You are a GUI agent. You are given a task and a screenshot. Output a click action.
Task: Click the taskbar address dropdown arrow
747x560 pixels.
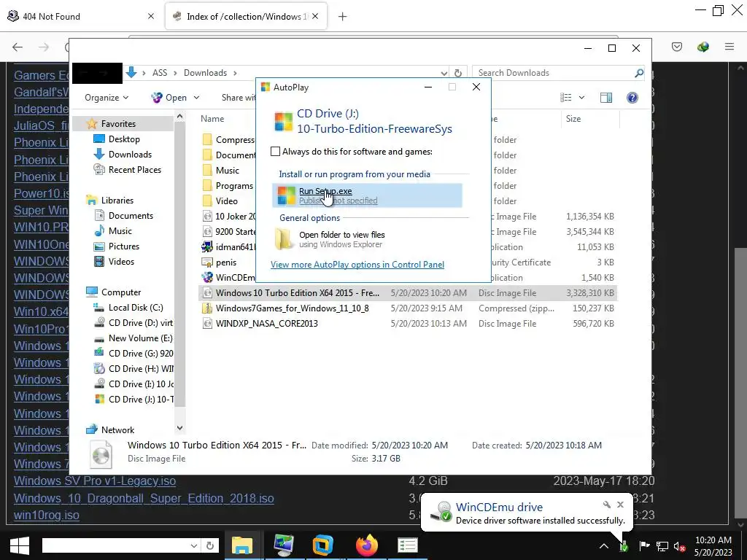click(194, 545)
